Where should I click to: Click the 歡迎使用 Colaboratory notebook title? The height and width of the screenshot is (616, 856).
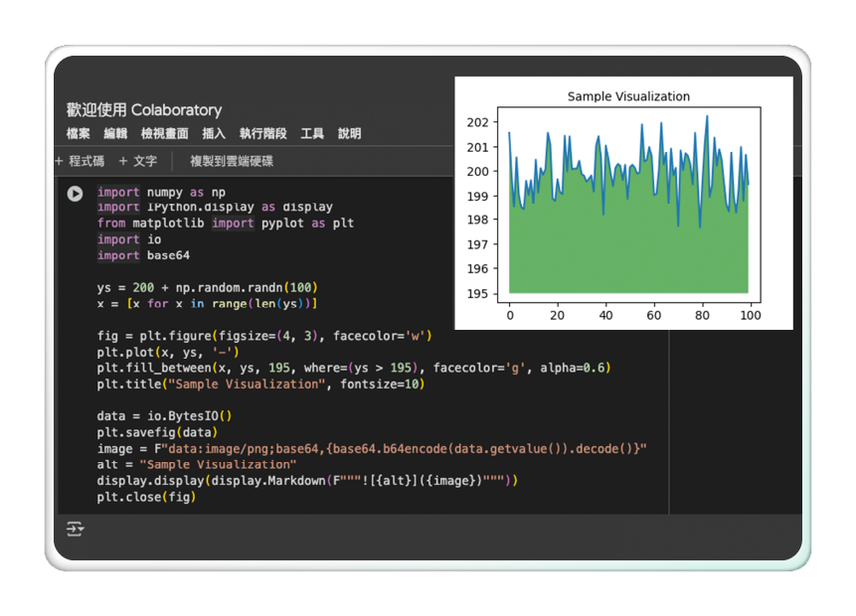pos(144,110)
